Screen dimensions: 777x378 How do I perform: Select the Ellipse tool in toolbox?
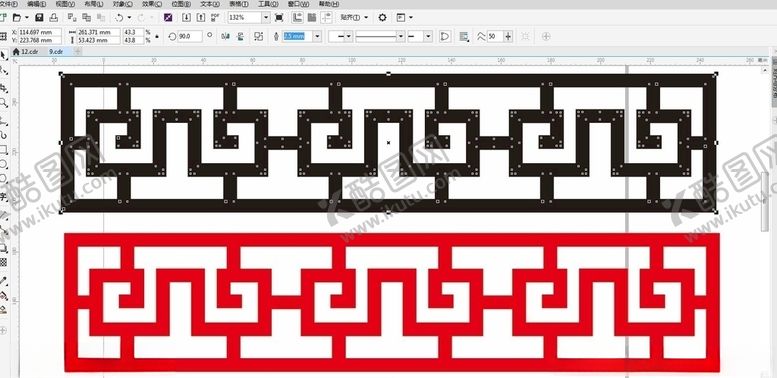tap(3, 164)
